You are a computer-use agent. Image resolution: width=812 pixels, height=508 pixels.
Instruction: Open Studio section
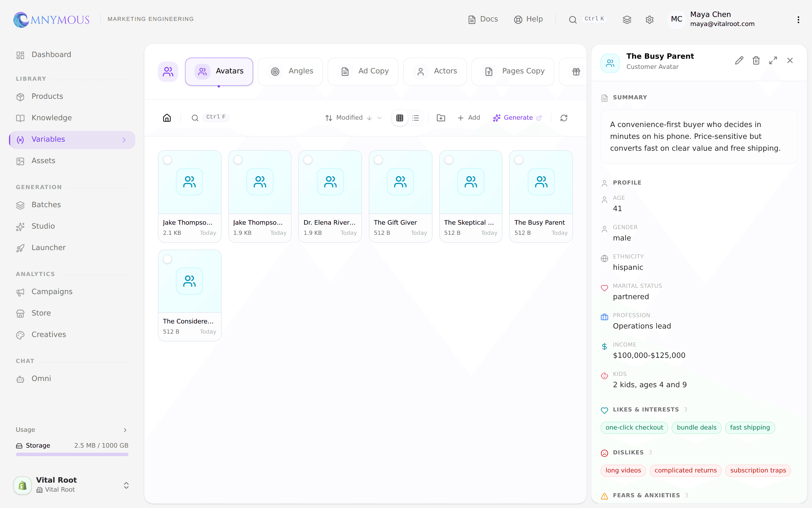coord(72,226)
